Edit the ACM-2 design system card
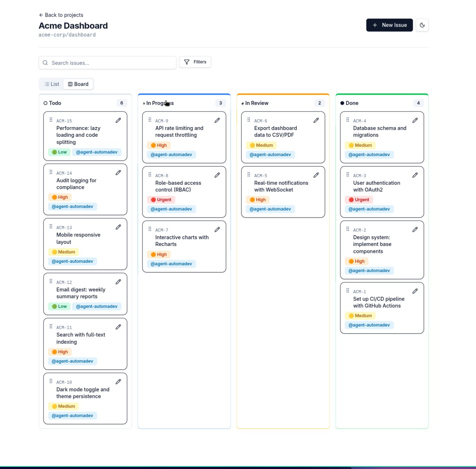Image resolution: width=476 pixels, height=469 pixels. click(415, 230)
